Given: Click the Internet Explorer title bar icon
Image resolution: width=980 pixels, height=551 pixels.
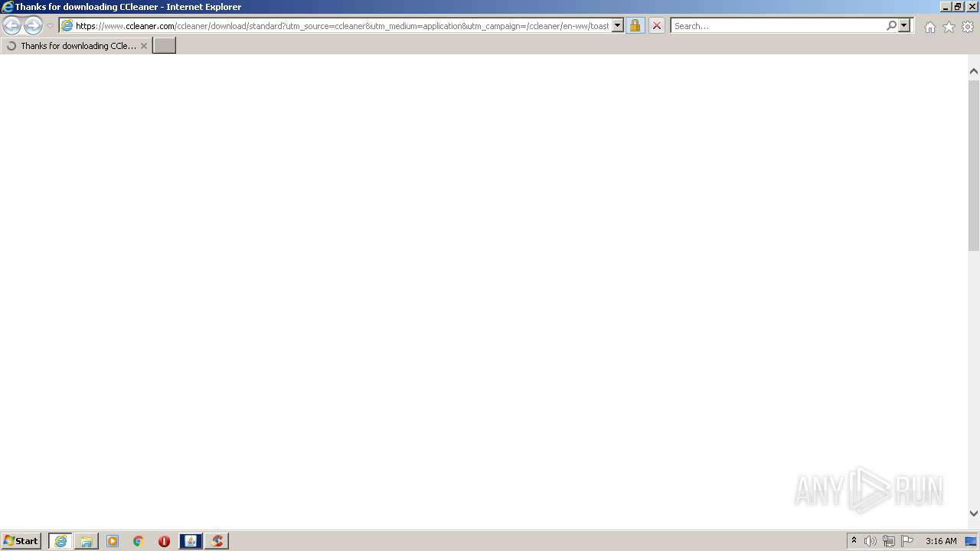Looking at the screenshot, I should [8, 7].
